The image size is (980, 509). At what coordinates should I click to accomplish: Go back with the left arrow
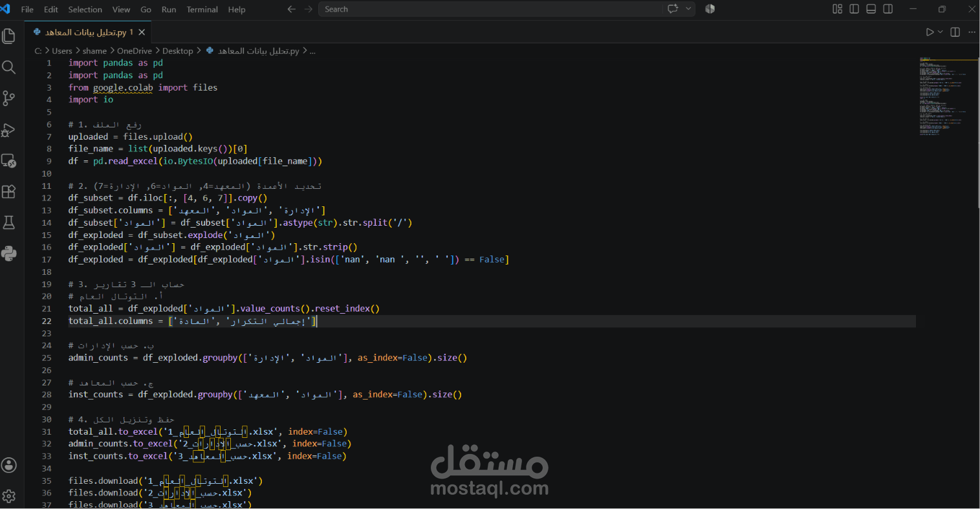tap(291, 9)
